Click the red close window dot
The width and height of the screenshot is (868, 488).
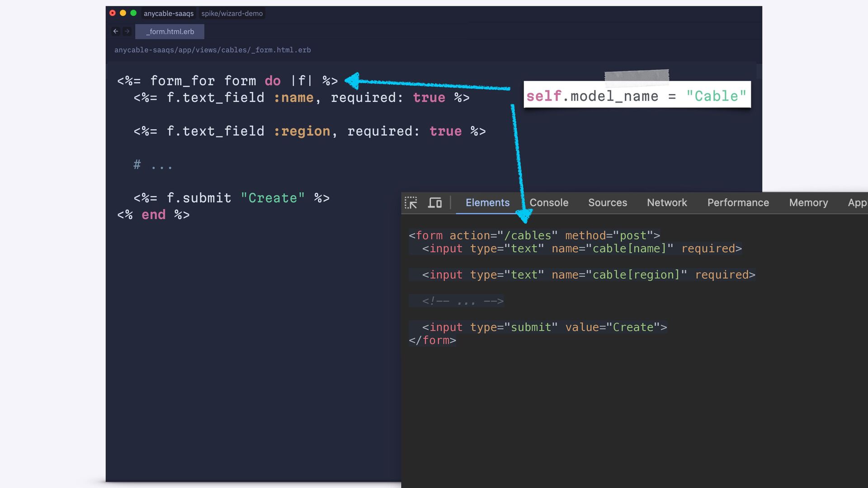(x=113, y=13)
